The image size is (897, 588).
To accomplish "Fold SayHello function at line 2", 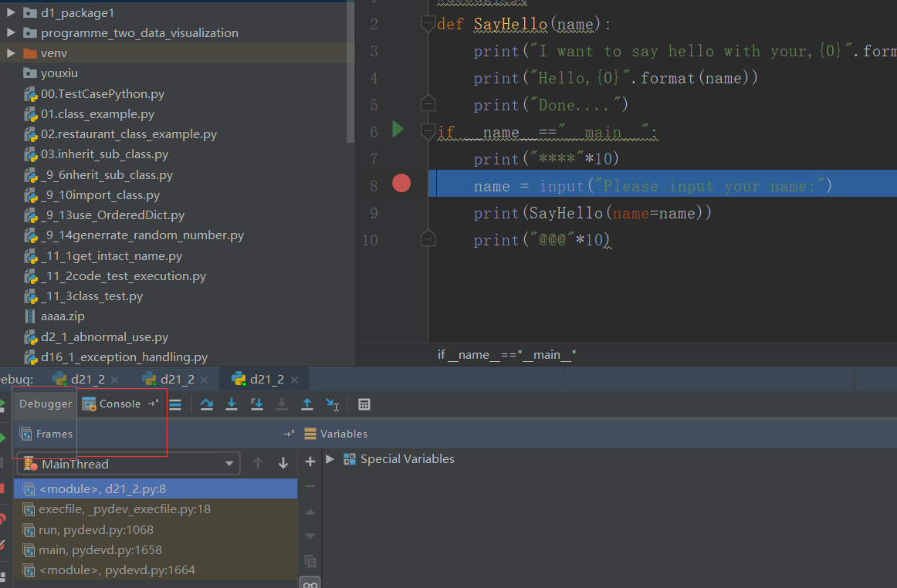I will 428,23.
